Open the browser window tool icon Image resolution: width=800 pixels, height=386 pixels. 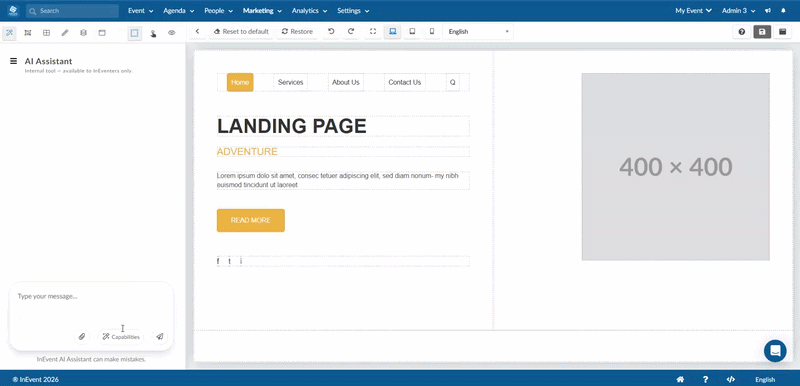(102, 33)
